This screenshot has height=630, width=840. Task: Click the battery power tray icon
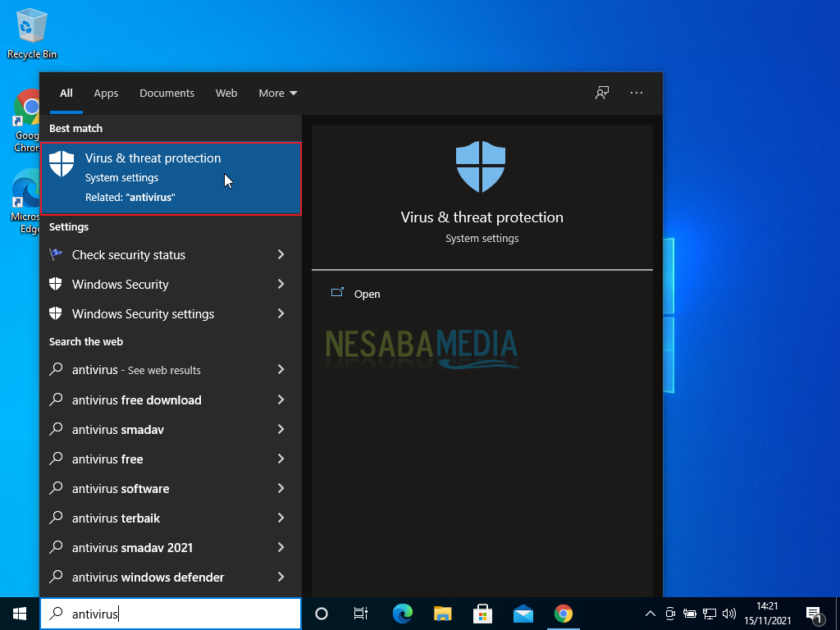pos(689,614)
